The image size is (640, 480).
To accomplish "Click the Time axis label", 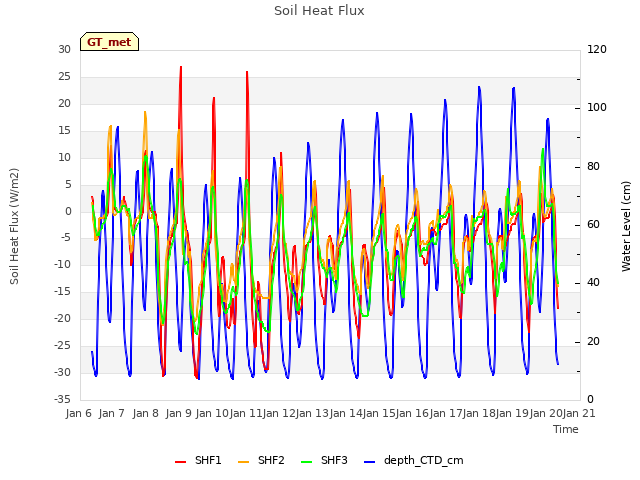I will click(x=566, y=429).
